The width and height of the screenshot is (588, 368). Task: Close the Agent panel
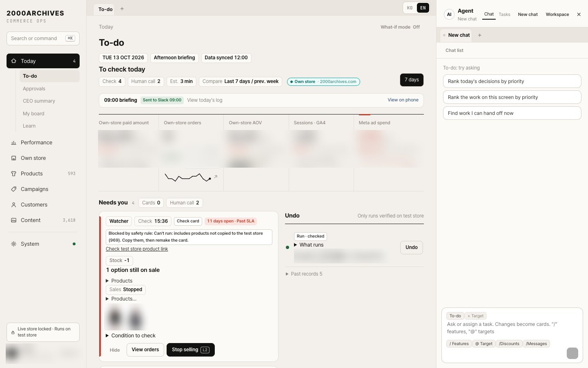579,14
